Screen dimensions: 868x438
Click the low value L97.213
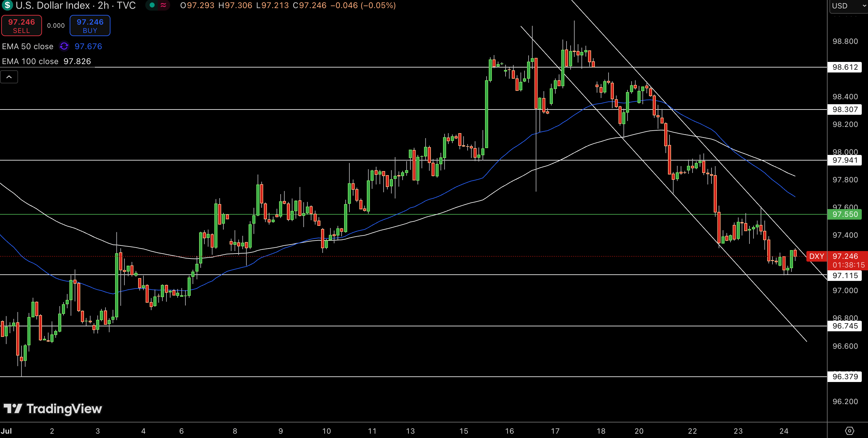(272, 5)
